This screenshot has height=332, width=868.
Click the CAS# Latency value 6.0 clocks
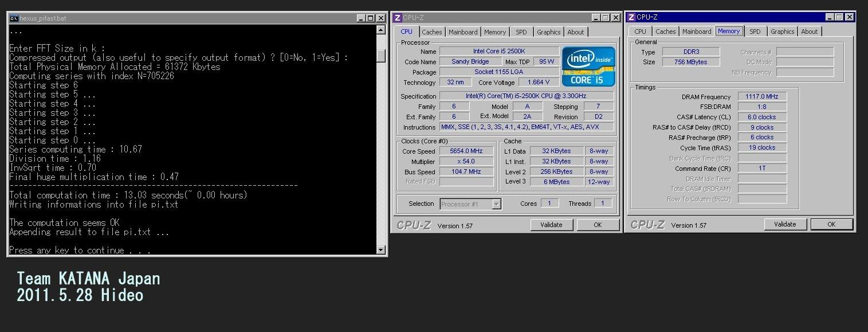click(x=763, y=117)
